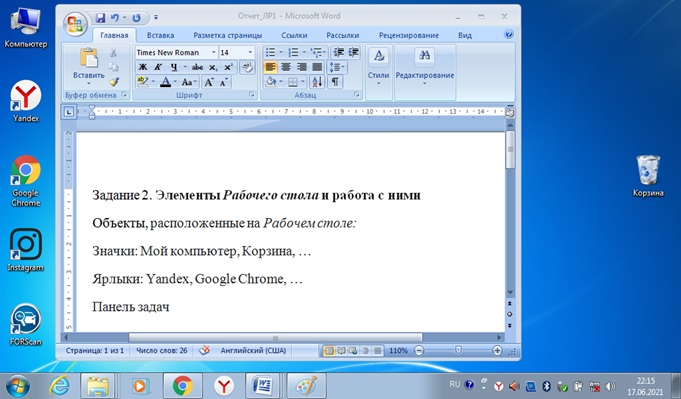Click the zoom slider handle
Image resolution: width=681 pixels, height=399 pixels.
tap(458, 350)
